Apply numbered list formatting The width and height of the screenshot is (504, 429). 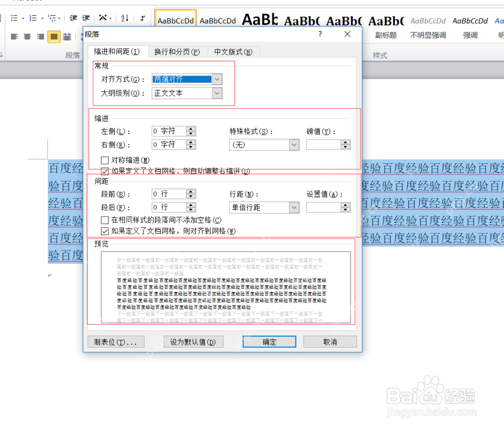(33, 18)
